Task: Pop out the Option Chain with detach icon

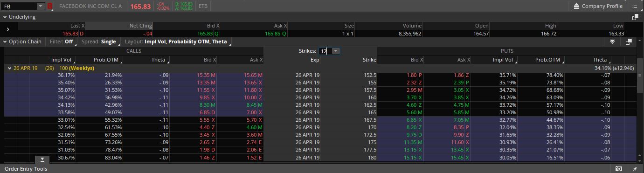Action: [x=629, y=42]
